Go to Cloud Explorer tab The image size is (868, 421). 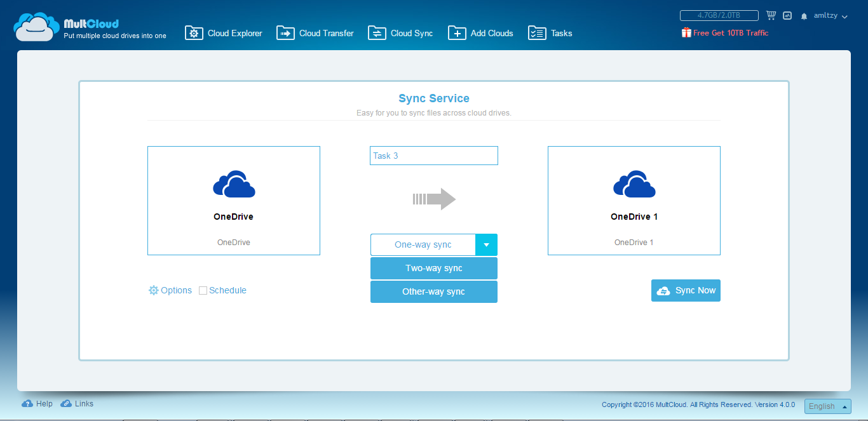[224, 33]
